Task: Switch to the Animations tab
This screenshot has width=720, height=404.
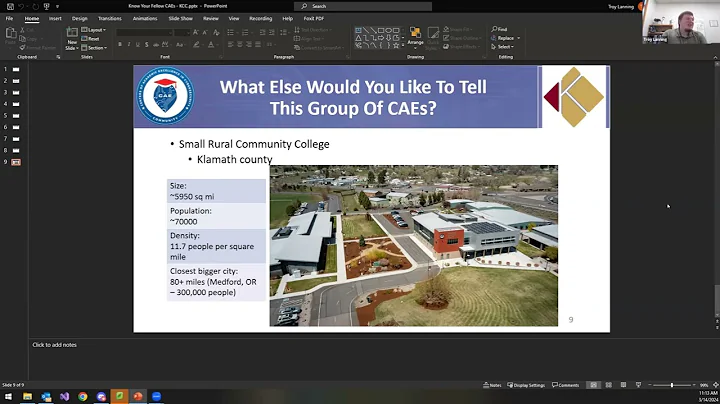Action: pyautogui.click(x=145, y=18)
